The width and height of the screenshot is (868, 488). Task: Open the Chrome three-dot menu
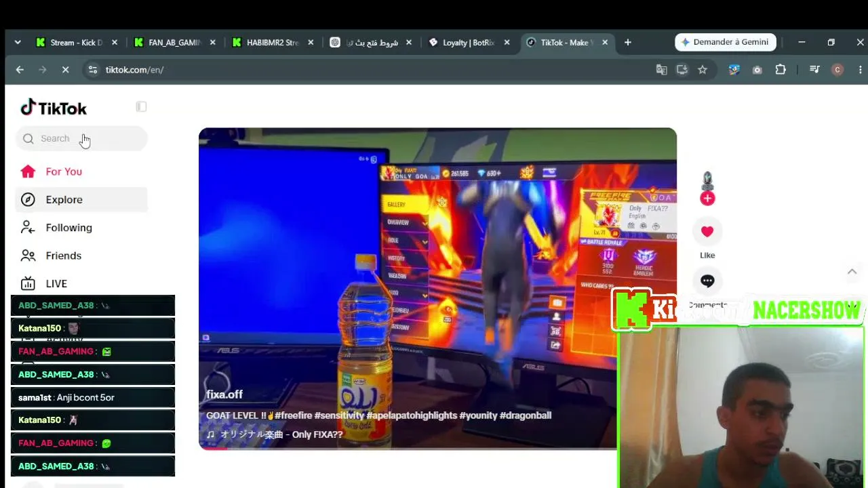(861, 70)
